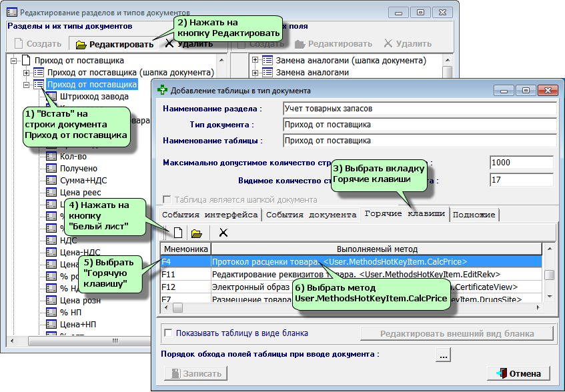Click table icon of Замена аналогами (шапка документа)
565x392 pixels.
tap(267, 61)
